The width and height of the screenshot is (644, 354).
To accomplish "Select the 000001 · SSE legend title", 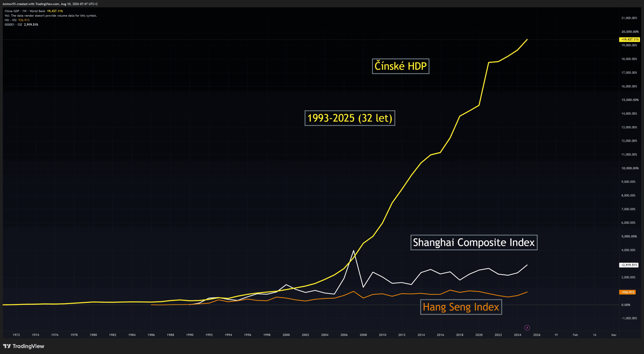I will point(13,25).
